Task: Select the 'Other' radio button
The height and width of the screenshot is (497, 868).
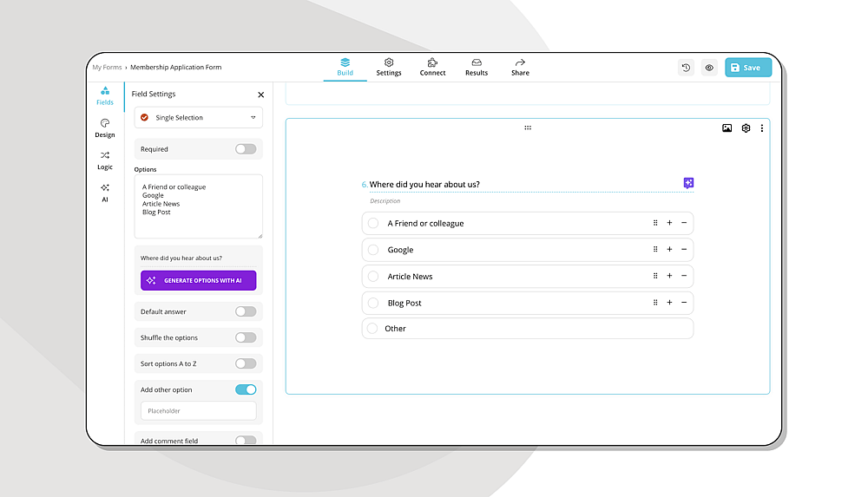Action: 372,328
